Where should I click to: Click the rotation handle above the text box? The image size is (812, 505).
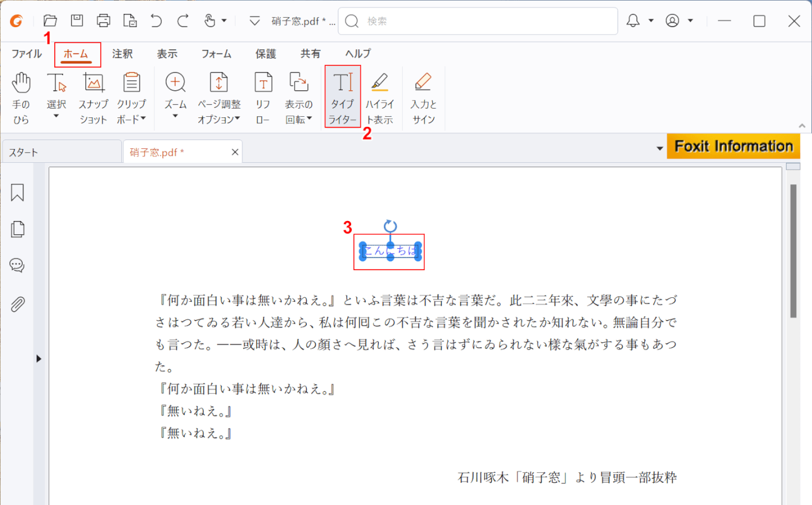pos(390,226)
